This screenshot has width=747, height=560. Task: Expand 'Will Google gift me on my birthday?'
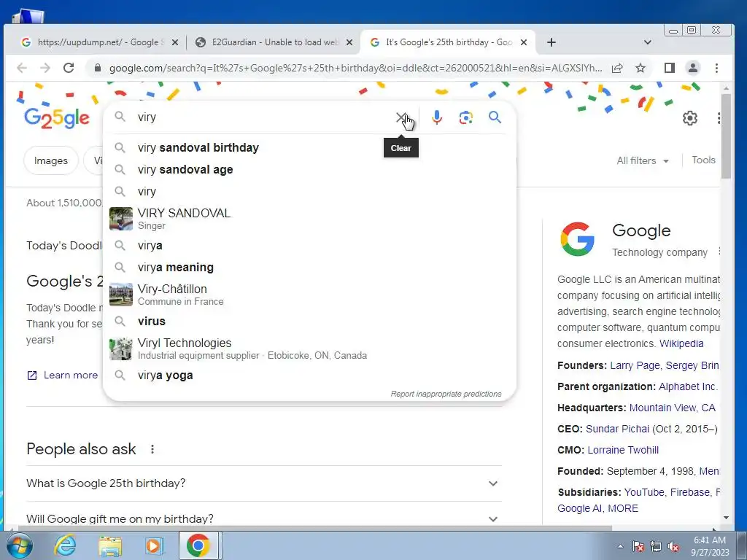[x=264, y=518]
